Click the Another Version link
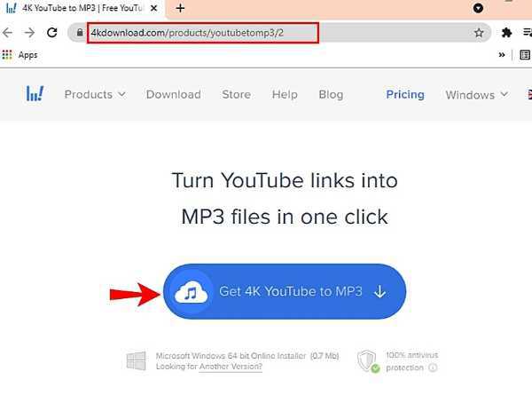Viewport: 532px width, 403px height. click(231, 367)
